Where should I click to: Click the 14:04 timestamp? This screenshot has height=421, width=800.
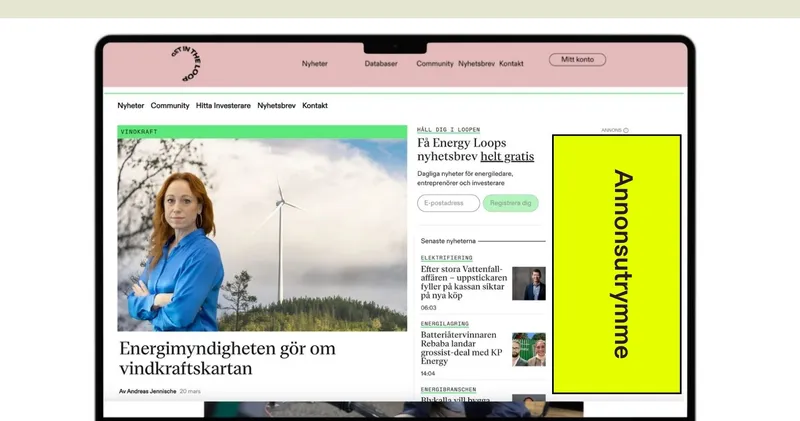click(428, 374)
